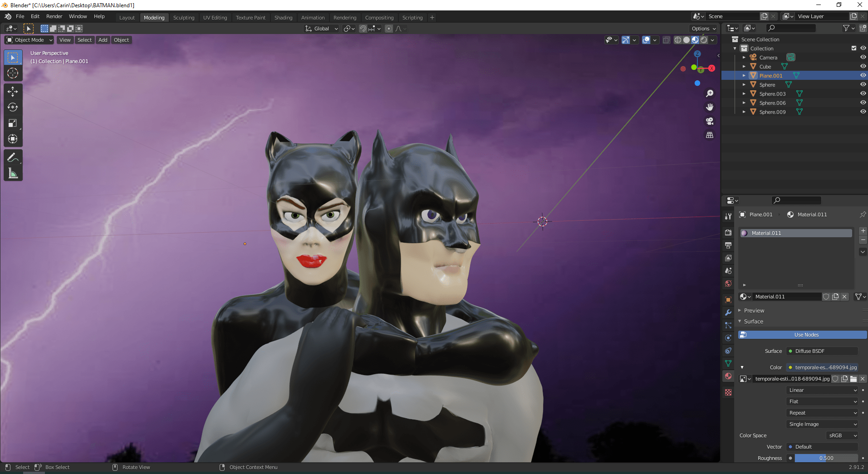Open the View Layer properties tab

point(728,258)
